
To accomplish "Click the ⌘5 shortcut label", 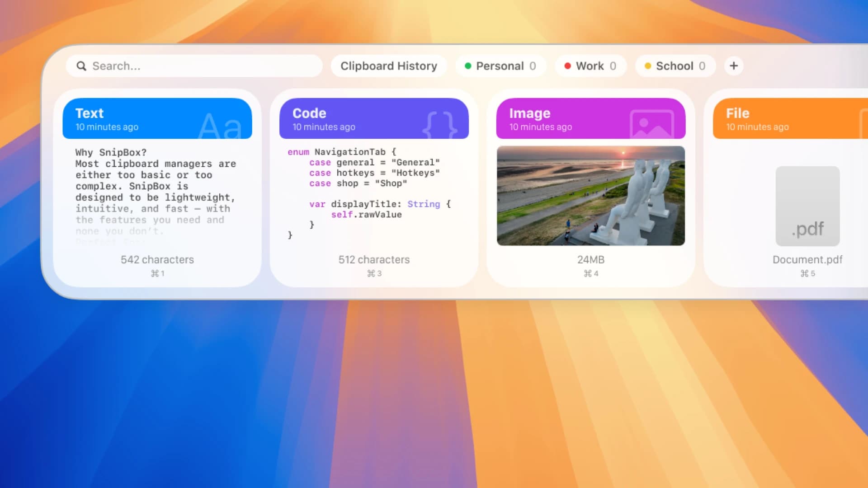I will tap(807, 273).
